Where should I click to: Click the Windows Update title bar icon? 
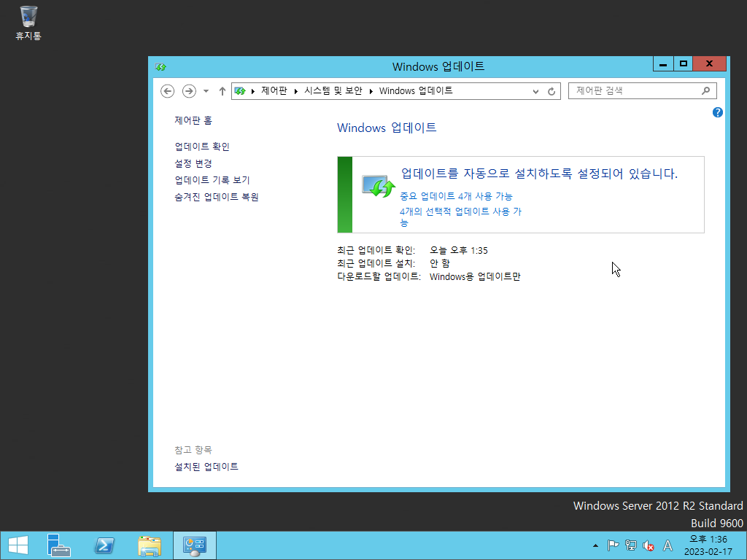[x=160, y=67]
